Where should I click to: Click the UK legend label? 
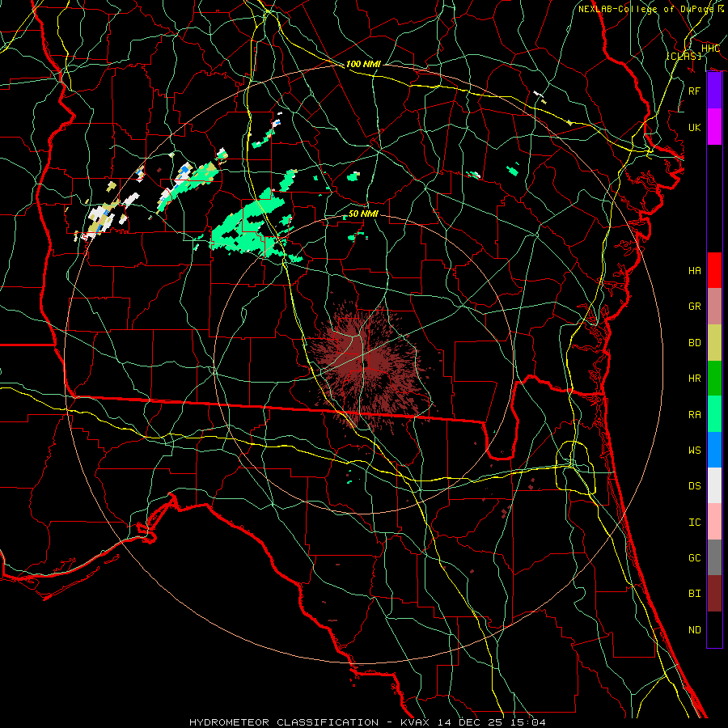(x=694, y=127)
